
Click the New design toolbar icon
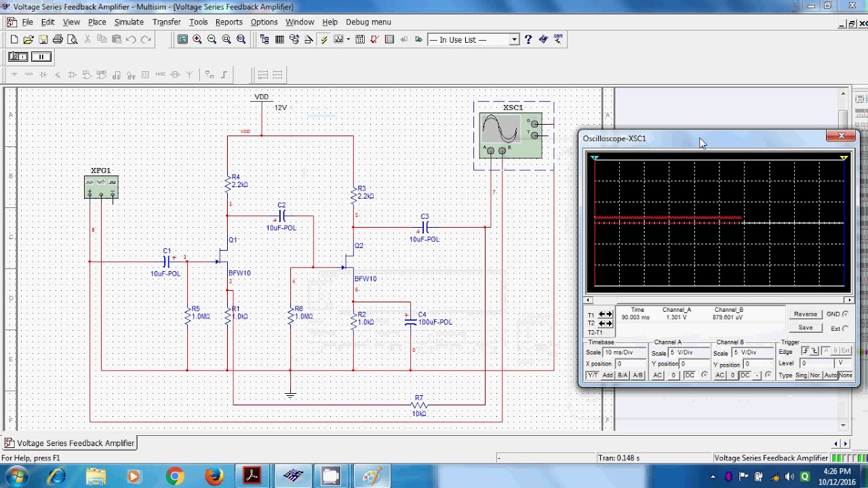click(14, 40)
